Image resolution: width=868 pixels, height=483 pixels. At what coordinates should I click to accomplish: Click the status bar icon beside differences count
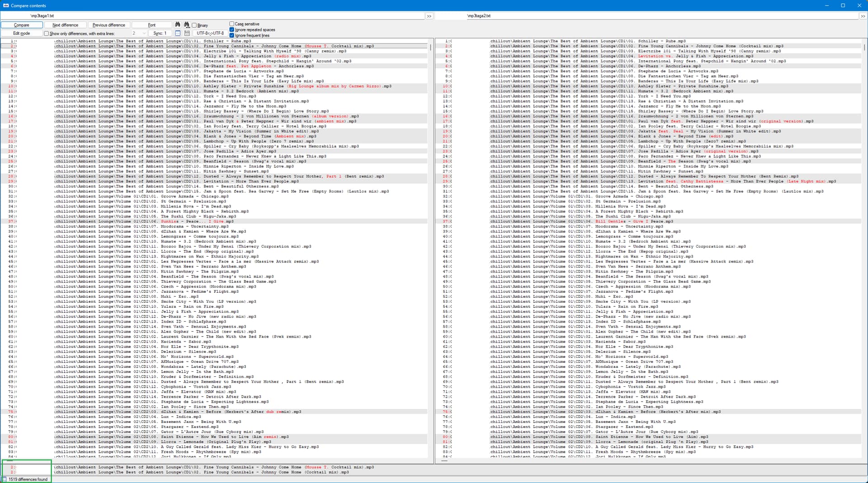click(x=5, y=479)
